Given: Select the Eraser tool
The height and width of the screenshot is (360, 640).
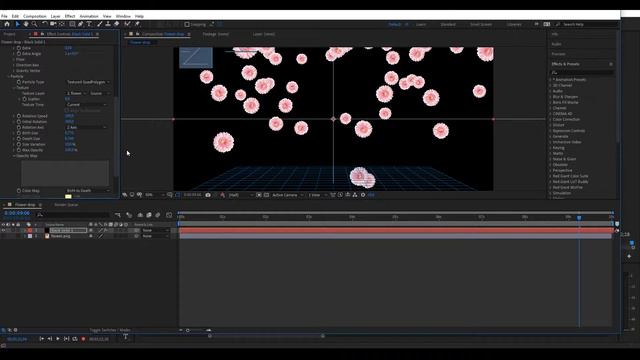Looking at the screenshot, I should 116,24.
